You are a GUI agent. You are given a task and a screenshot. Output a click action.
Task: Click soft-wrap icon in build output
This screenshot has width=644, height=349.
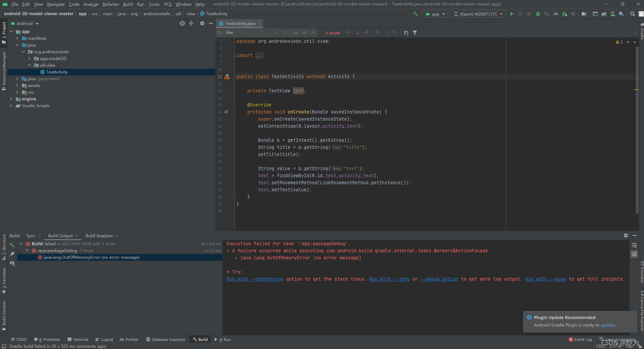(634, 245)
